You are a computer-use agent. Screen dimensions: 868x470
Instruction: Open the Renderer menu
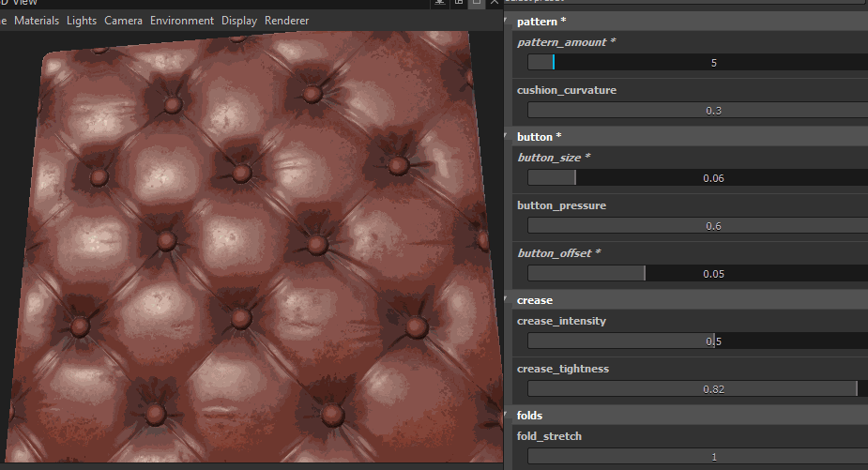(287, 21)
